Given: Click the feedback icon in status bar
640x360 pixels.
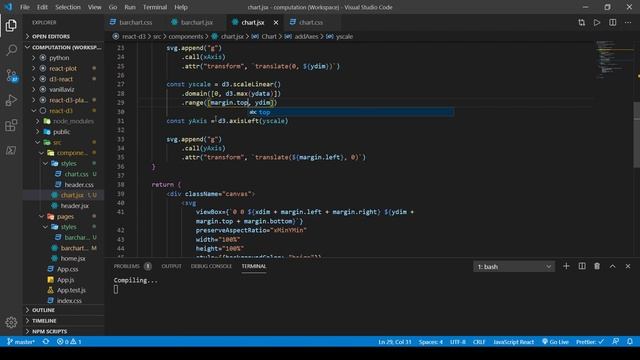Looking at the screenshot, I should (616, 342).
